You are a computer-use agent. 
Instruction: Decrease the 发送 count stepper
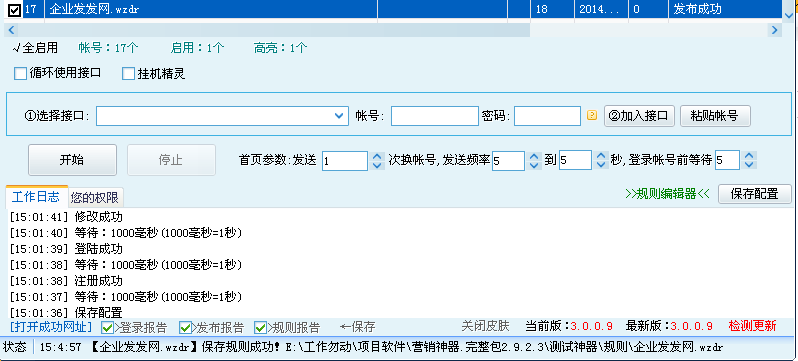(377, 165)
